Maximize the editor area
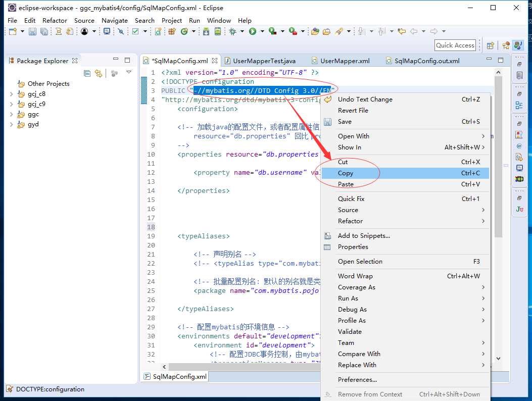The height and width of the screenshot is (401, 532). [x=501, y=60]
